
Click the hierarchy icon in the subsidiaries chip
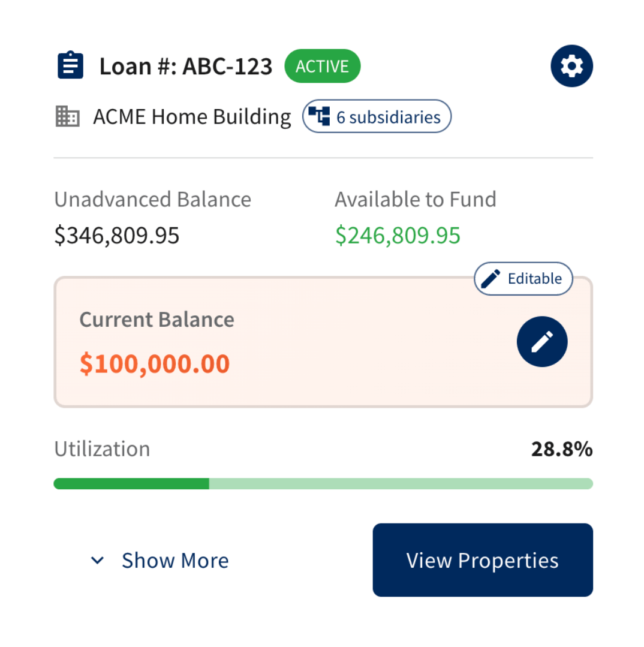pos(320,116)
